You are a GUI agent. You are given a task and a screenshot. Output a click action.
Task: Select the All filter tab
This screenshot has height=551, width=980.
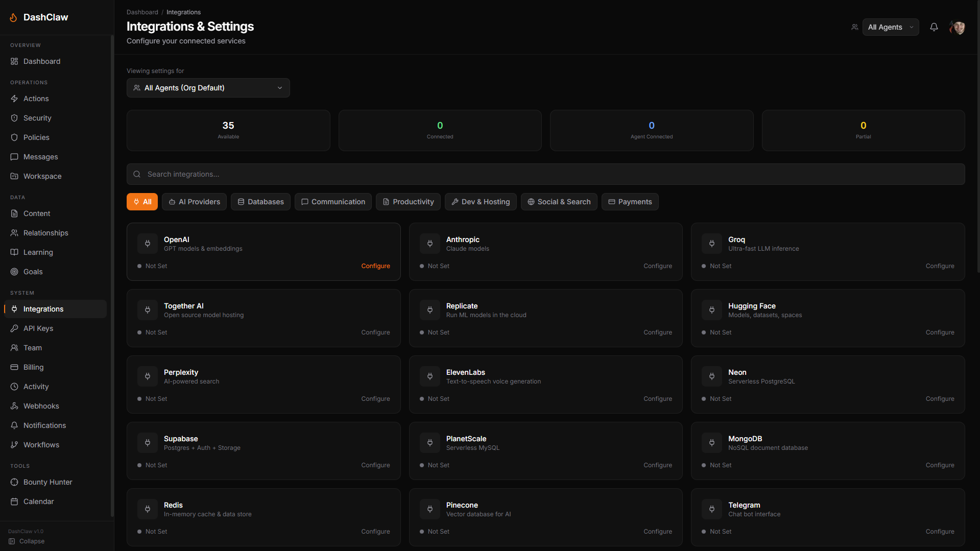(x=142, y=202)
